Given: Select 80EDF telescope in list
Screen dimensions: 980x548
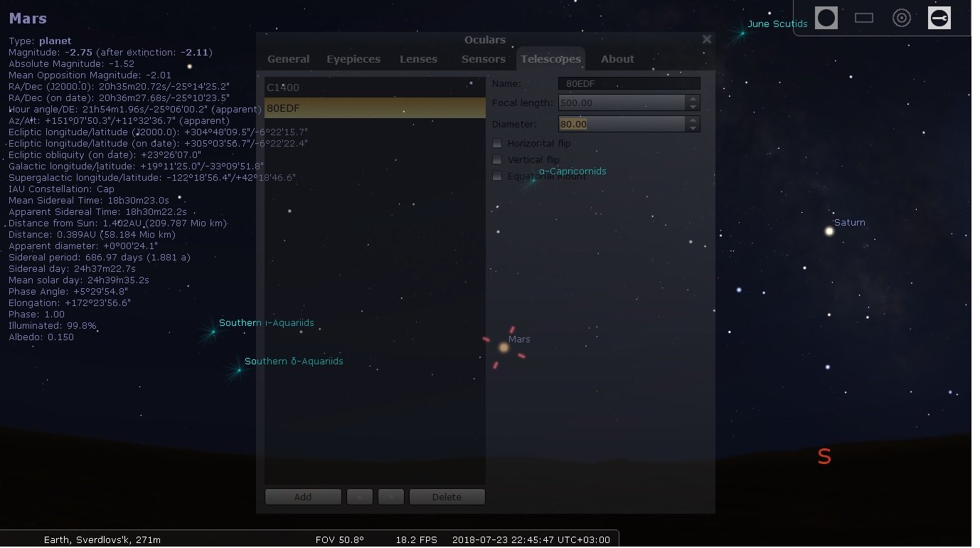Looking at the screenshot, I should pyautogui.click(x=375, y=108).
